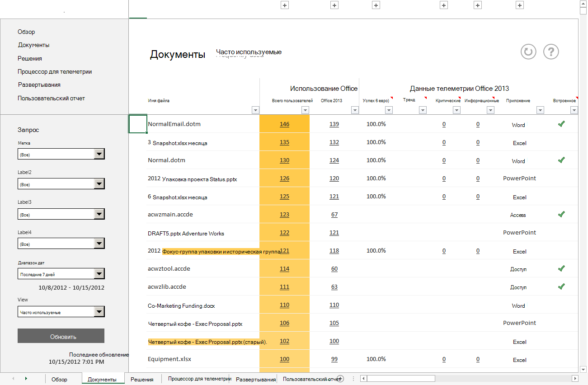The image size is (588, 385).
Task: Open total users 146 for NormalEmail.dotm
Action: [x=284, y=124]
